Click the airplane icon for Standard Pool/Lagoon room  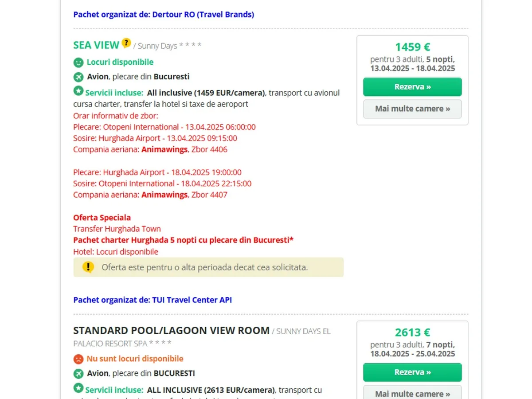coord(78,374)
